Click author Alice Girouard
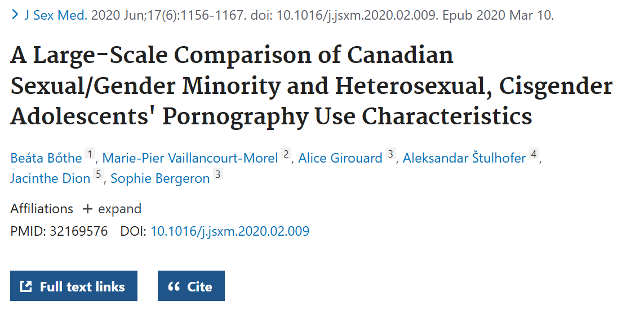The width and height of the screenshot is (644, 319). pos(340,158)
